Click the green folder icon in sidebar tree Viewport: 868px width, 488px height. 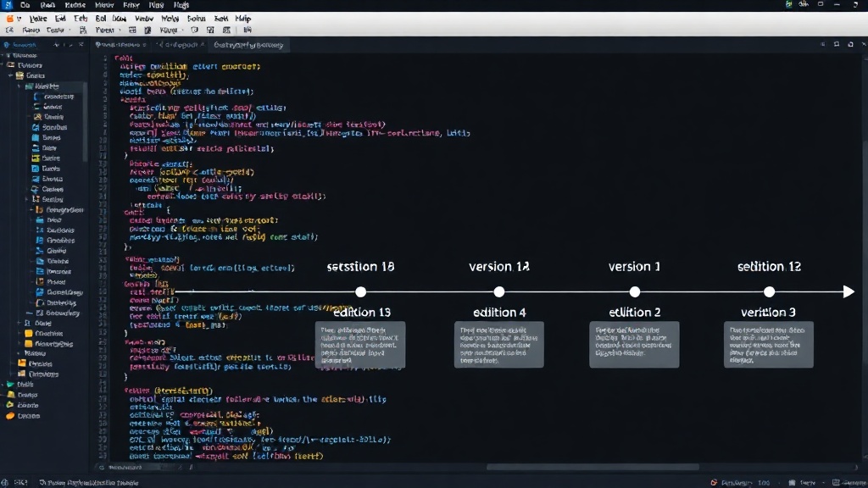pos(10,384)
